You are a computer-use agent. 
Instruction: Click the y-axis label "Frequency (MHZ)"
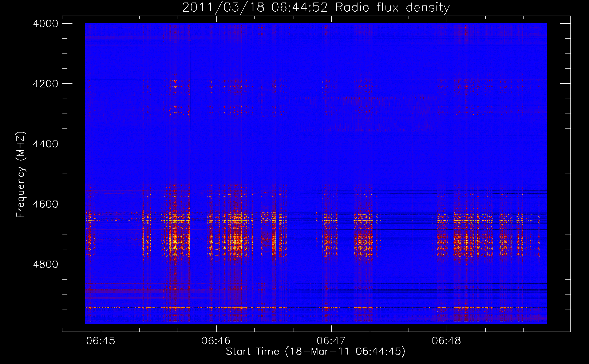tap(21, 175)
